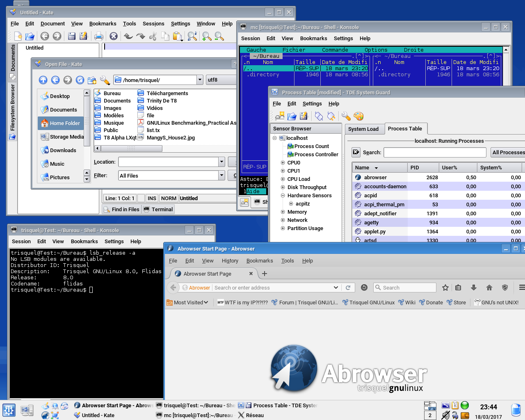Collapse the Hardware Sensors node

pos(283,196)
